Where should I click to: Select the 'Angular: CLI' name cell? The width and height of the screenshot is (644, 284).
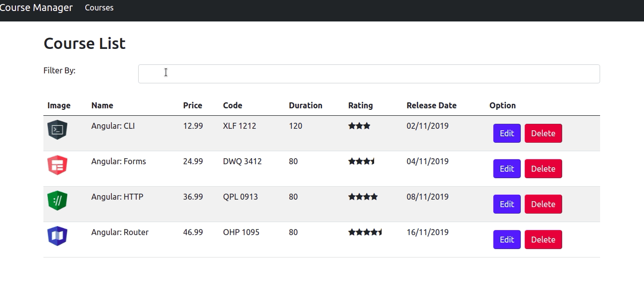(x=113, y=126)
